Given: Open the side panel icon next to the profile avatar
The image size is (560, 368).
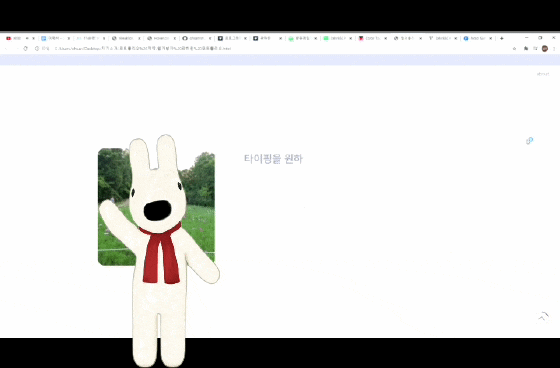Looking at the screenshot, I should click(535, 49).
